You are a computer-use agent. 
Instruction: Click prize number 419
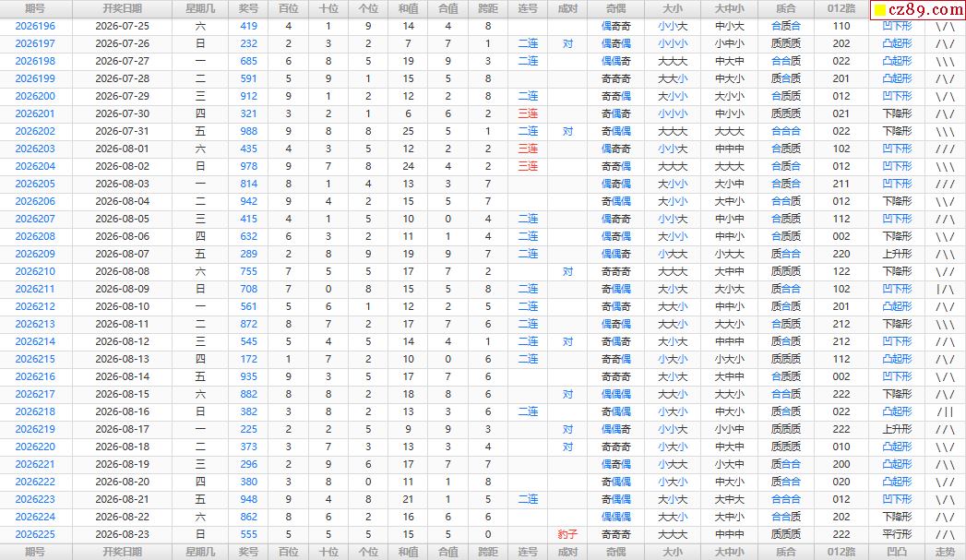[249, 27]
